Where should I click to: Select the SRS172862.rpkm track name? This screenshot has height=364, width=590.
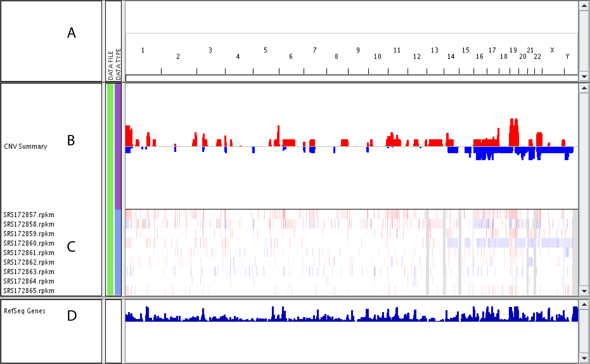[29, 262]
